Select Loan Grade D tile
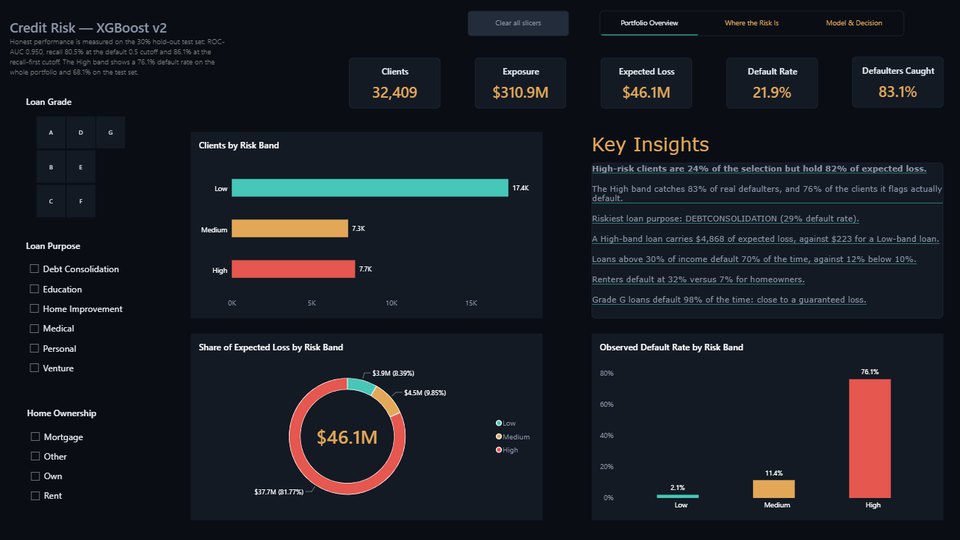Viewport: 960px width, 540px height. pos(81,132)
